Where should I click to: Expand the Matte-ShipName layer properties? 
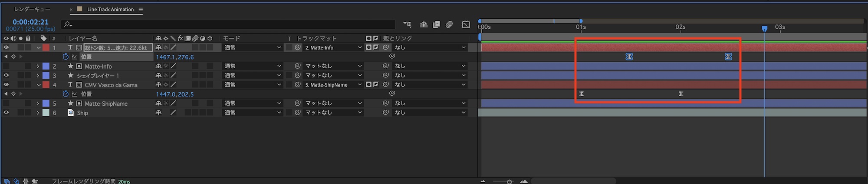coord(38,104)
